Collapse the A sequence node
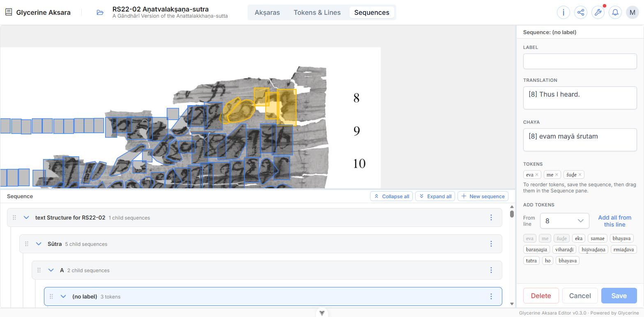The image size is (644, 317). coord(51,270)
